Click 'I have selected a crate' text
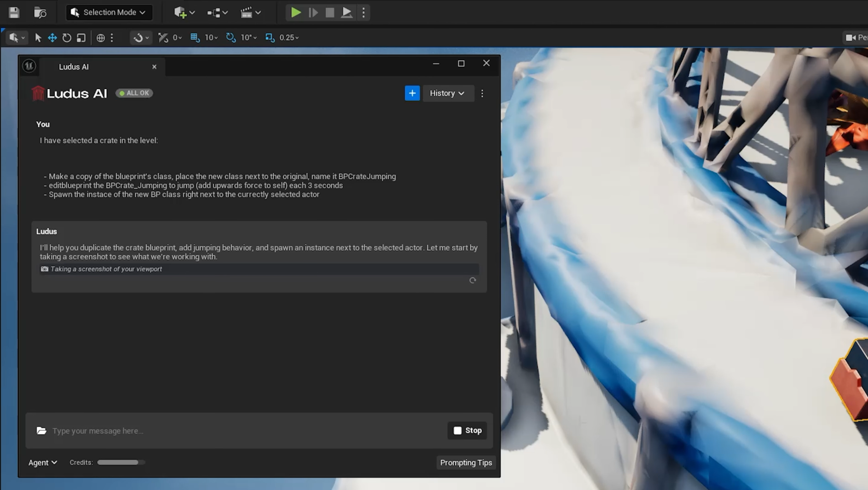This screenshot has height=490, width=868. [99, 141]
